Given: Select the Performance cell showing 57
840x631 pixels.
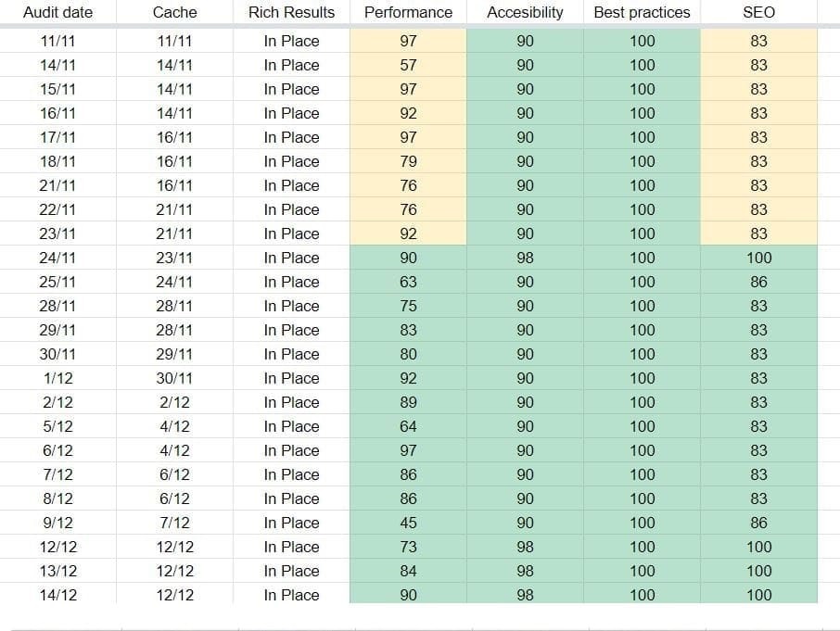Looking at the screenshot, I should [408, 65].
